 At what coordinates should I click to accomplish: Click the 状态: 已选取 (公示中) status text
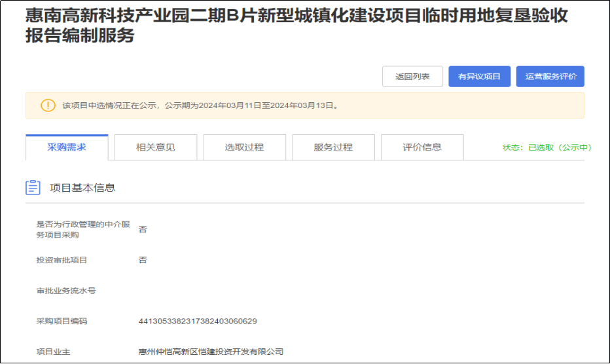(x=547, y=148)
